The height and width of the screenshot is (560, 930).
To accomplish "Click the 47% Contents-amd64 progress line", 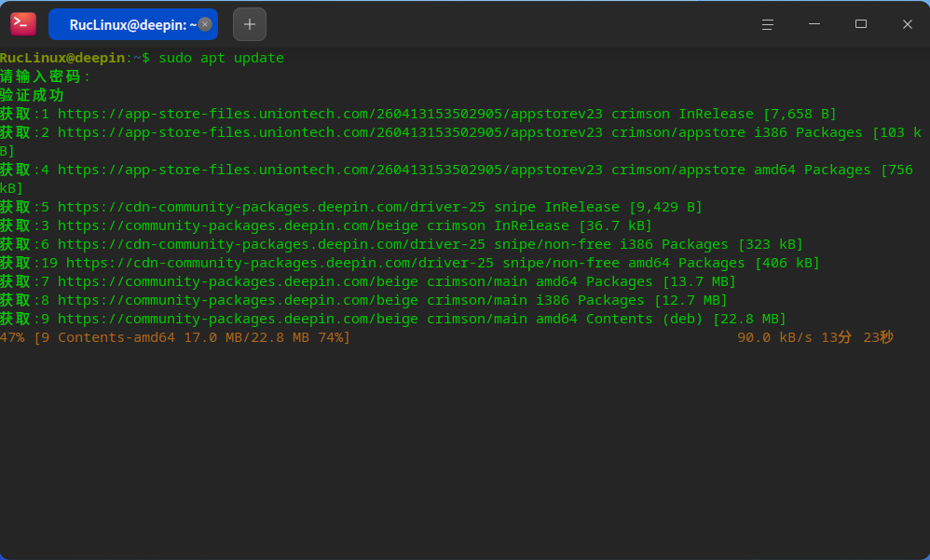I will pyautogui.click(x=175, y=337).
